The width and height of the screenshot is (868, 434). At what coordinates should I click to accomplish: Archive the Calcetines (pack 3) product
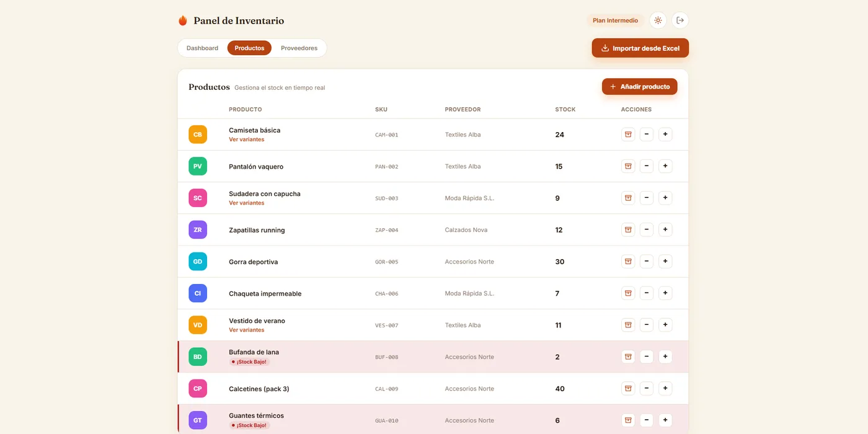pyautogui.click(x=628, y=388)
